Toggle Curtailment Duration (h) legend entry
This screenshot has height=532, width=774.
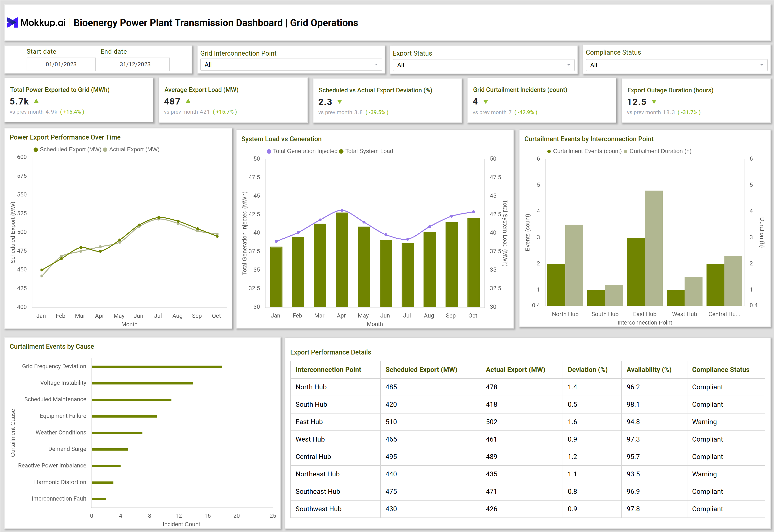click(x=657, y=151)
